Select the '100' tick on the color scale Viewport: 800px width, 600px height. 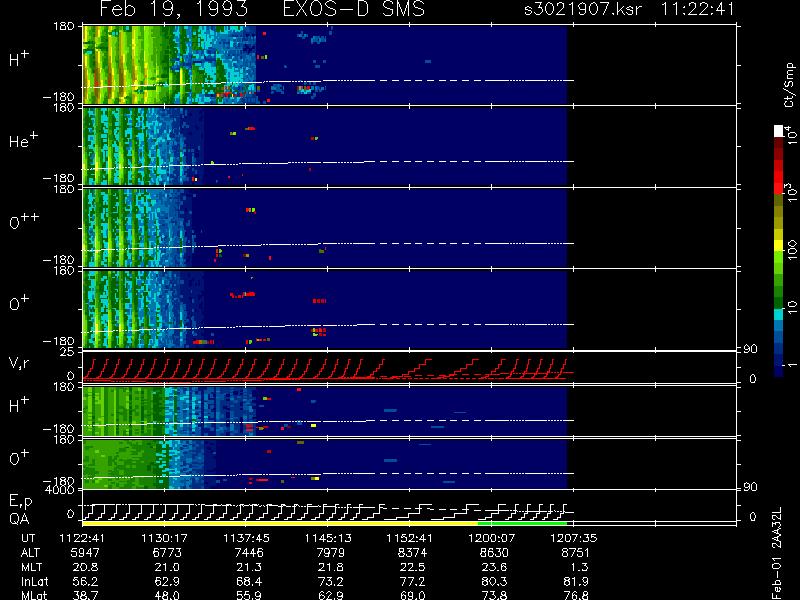coord(792,250)
